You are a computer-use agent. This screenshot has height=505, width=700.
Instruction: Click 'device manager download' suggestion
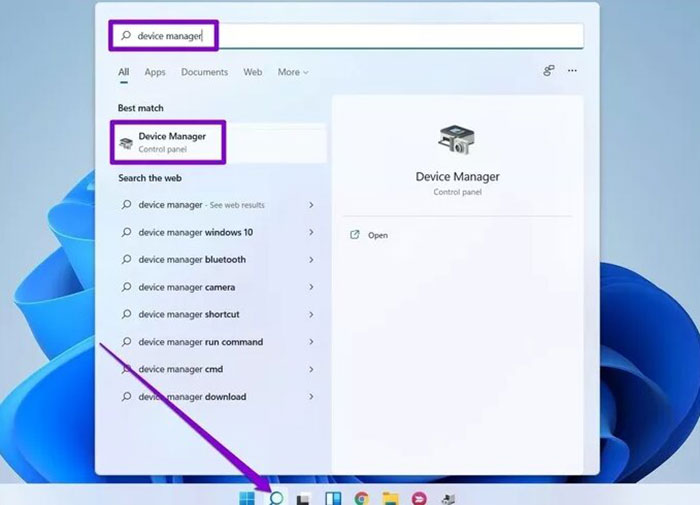(x=192, y=397)
